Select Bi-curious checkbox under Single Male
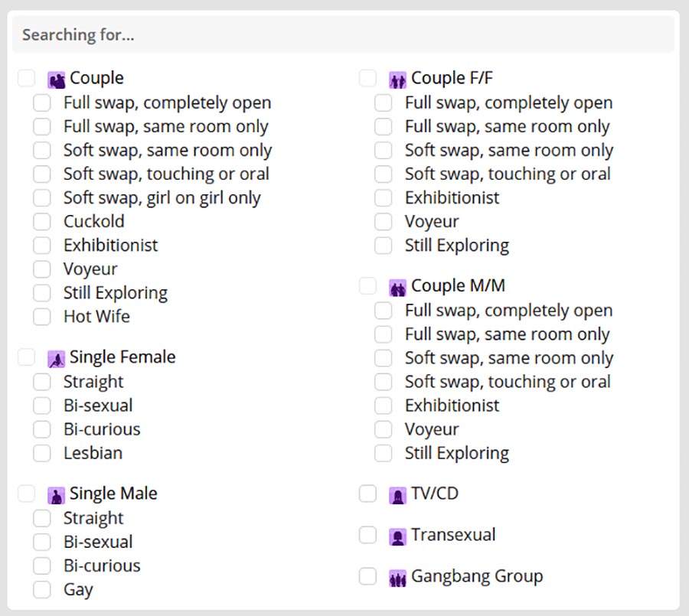 tap(42, 565)
